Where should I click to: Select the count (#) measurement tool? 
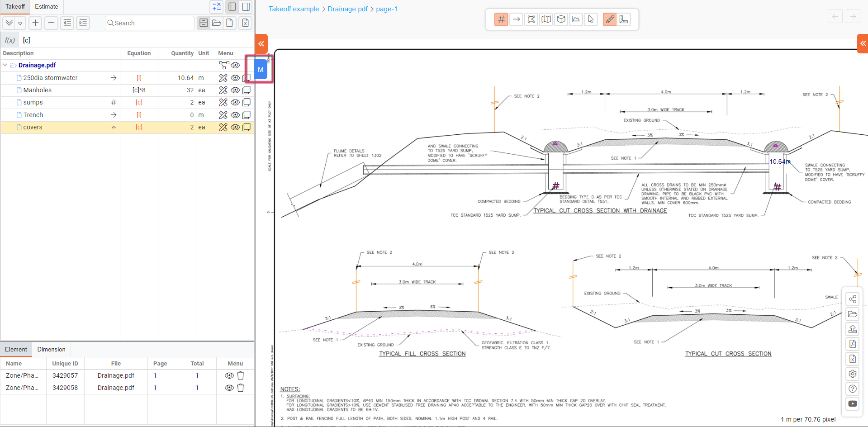point(501,19)
